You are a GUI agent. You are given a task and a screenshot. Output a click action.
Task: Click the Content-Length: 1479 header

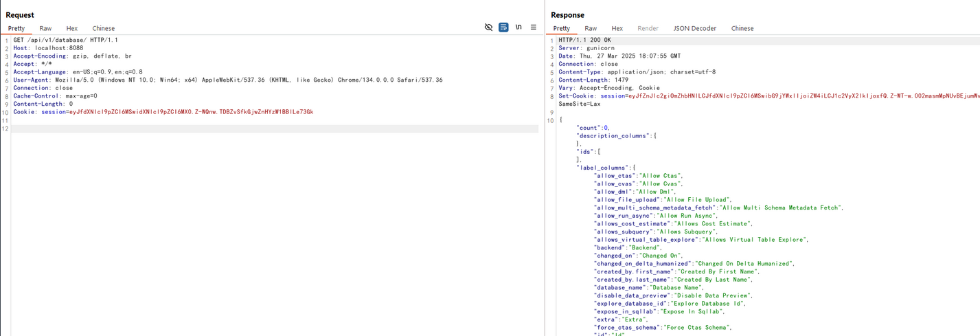593,80
